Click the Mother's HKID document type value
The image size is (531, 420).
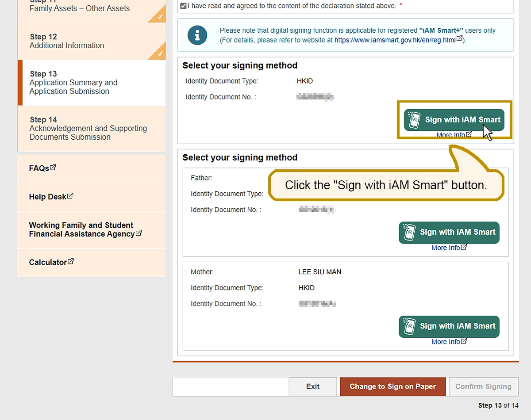307,288
